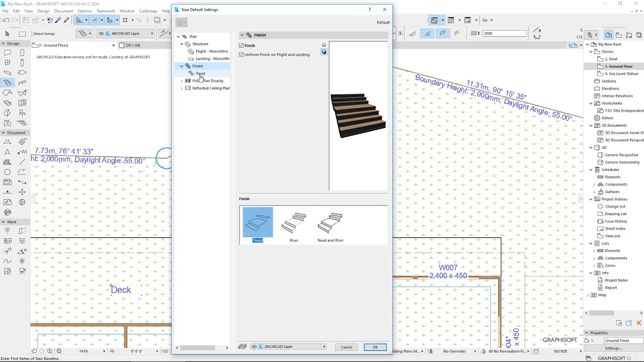Select the Wall tool in the Design toolbox
The width and height of the screenshot is (644, 362).
pos(8,53)
